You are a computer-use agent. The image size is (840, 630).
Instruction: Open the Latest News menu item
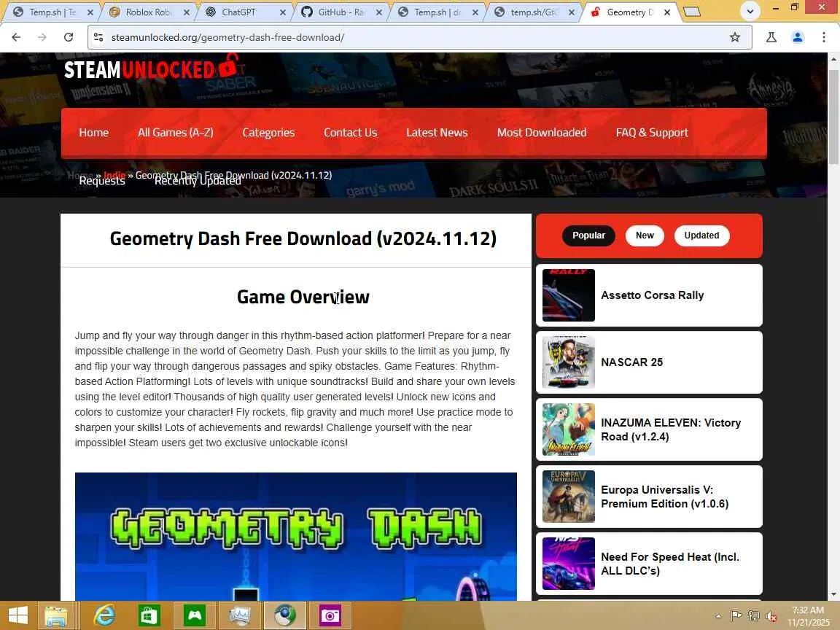pyautogui.click(x=437, y=132)
